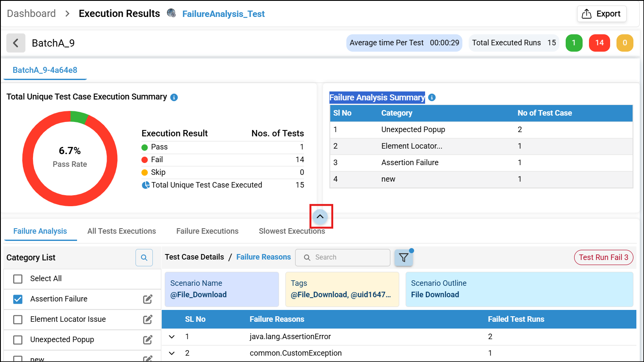Switch to All Tests Executions tab
Image resolution: width=644 pixels, height=362 pixels.
click(x=122, y=231)
